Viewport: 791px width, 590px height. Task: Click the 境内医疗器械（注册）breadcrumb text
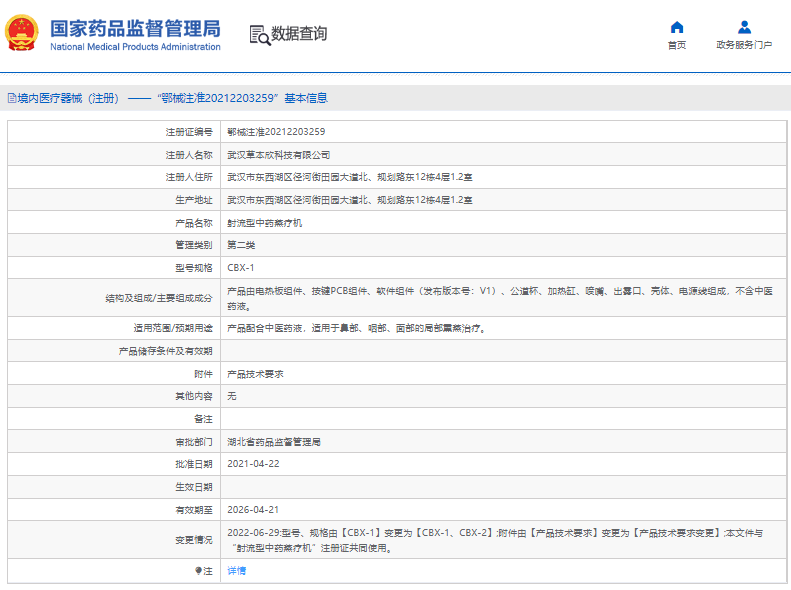68,98
